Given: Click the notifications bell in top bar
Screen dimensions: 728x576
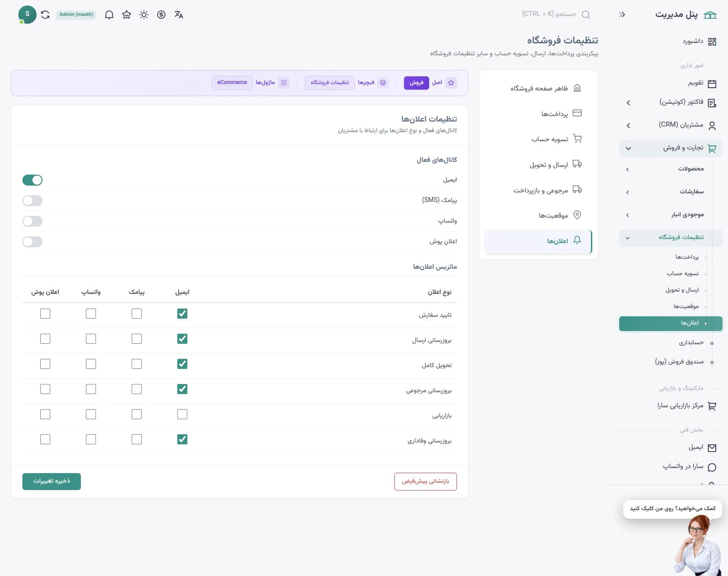Looking at the screenshot, I should [109, 15].
